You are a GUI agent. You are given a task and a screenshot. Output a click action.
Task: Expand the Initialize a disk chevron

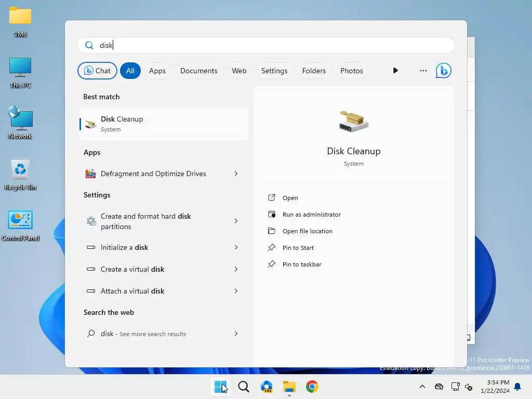(236, 247)
